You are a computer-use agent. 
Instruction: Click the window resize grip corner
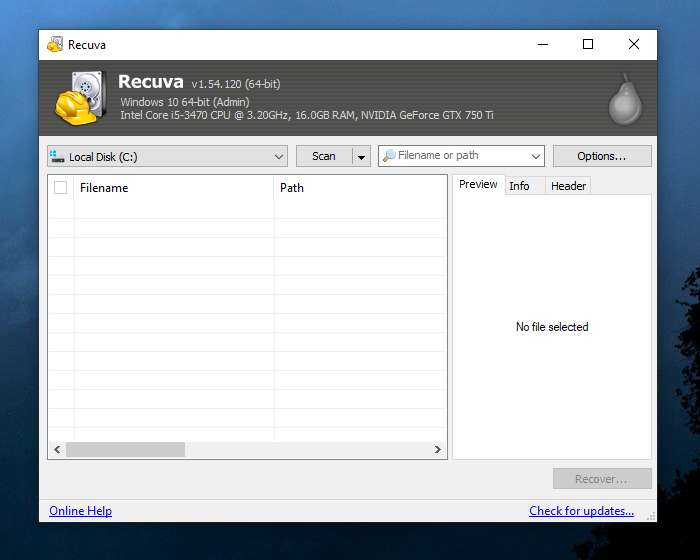(651, 516)
